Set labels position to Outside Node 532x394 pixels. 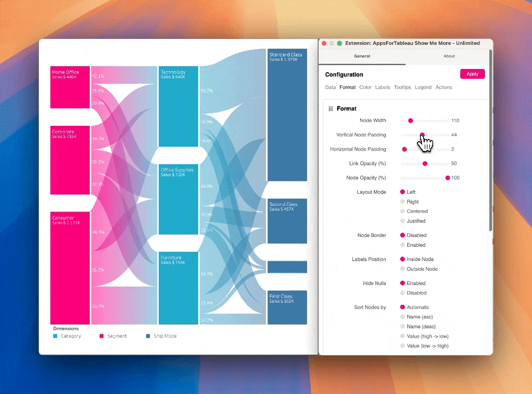(403, 269)
